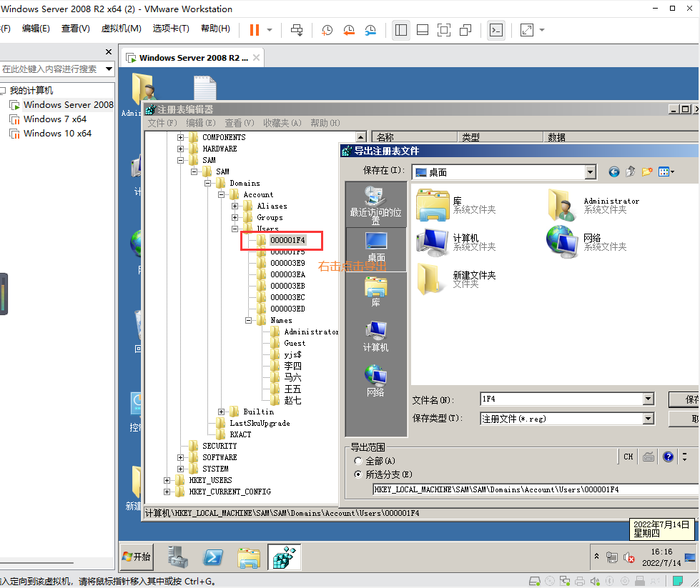Image resolution: width=700 pixels, height=588 pixels.
Task: Expand the Aliases registry key
Action: click(235, 206)
